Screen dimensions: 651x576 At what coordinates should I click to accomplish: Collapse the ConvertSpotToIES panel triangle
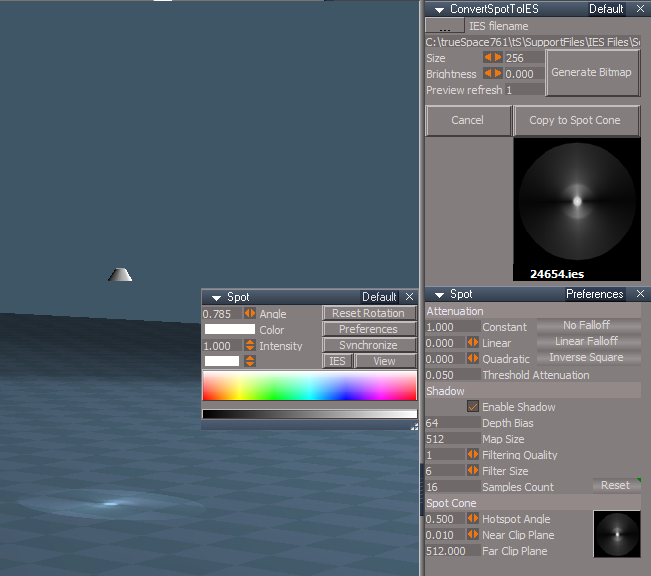click(x=439, y=9)
